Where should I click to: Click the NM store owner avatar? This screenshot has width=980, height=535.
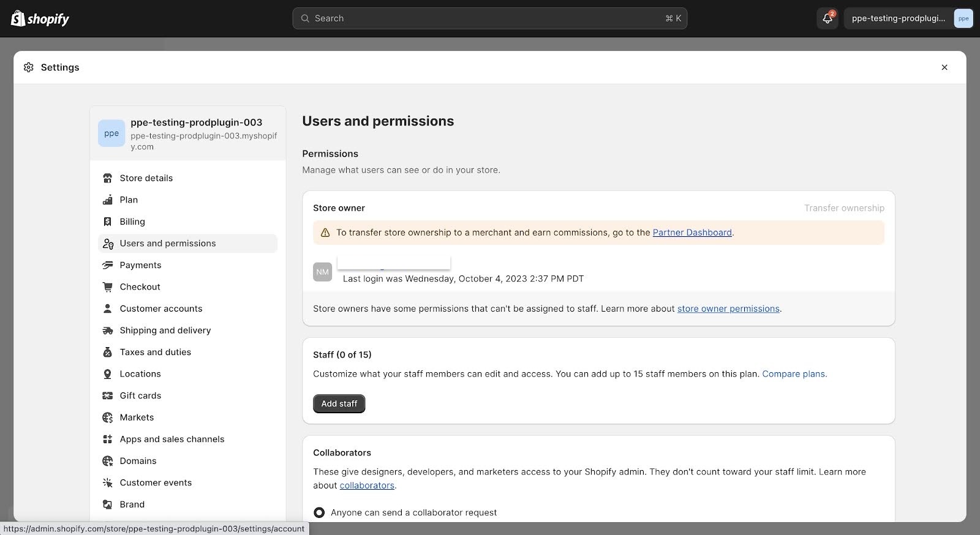322,272
